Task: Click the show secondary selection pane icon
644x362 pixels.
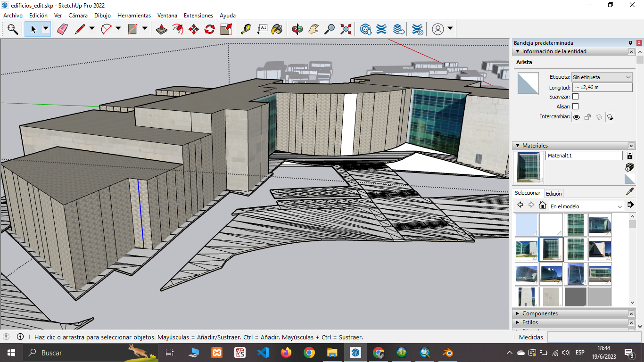Action: pyautogui.click(x=629, y=156)
